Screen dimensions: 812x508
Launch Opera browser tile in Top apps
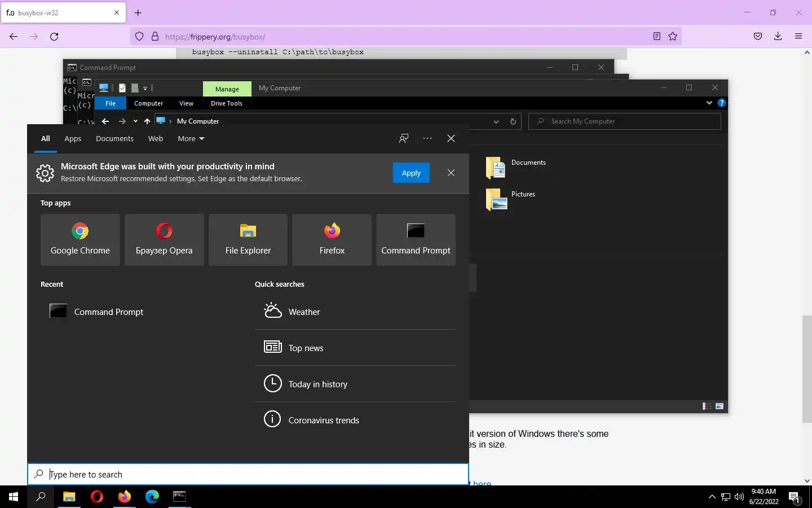[x=164, y=239]
